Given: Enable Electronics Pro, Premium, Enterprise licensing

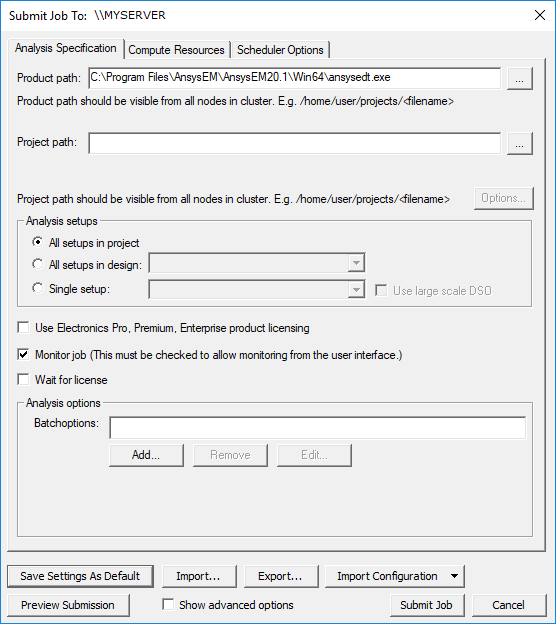Looking at the screenshot, I should pos(23,328).
